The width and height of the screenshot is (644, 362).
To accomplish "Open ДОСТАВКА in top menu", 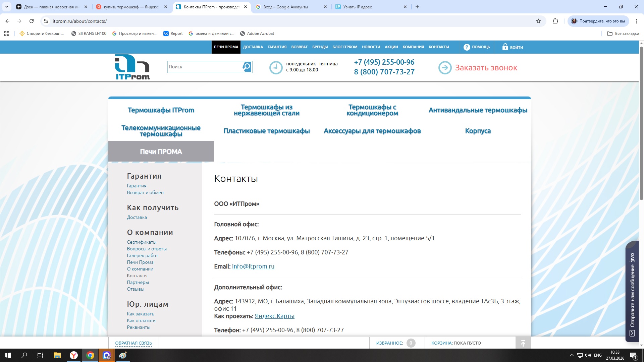I will click(x=253, y=47).
